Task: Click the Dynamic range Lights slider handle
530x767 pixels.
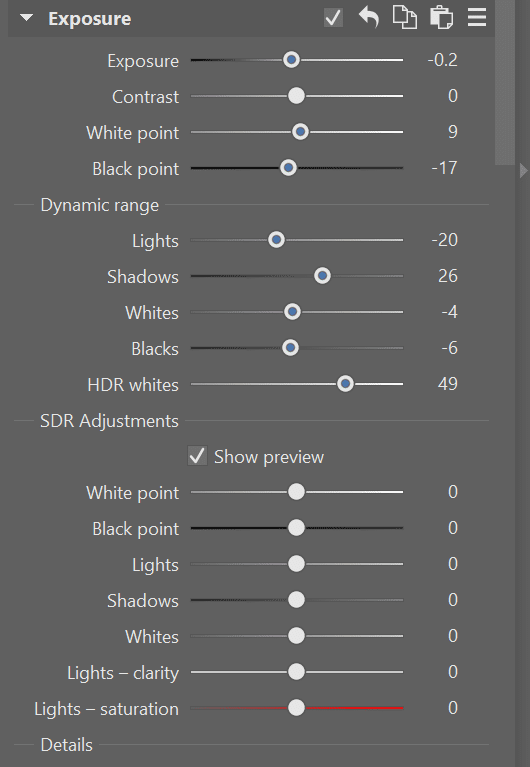Action: click(x=277, y=240)
